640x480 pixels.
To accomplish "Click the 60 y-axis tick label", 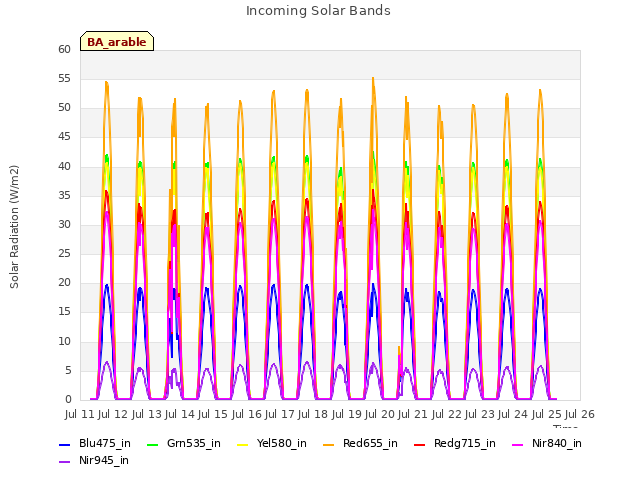I will tap(64, 49).
